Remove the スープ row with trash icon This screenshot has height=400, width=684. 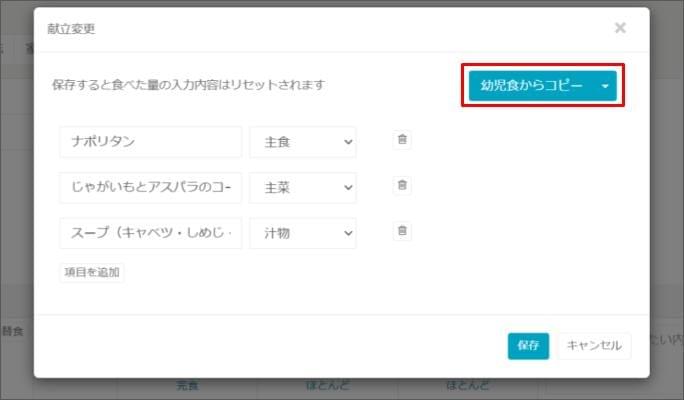click(x=402, y=231)
